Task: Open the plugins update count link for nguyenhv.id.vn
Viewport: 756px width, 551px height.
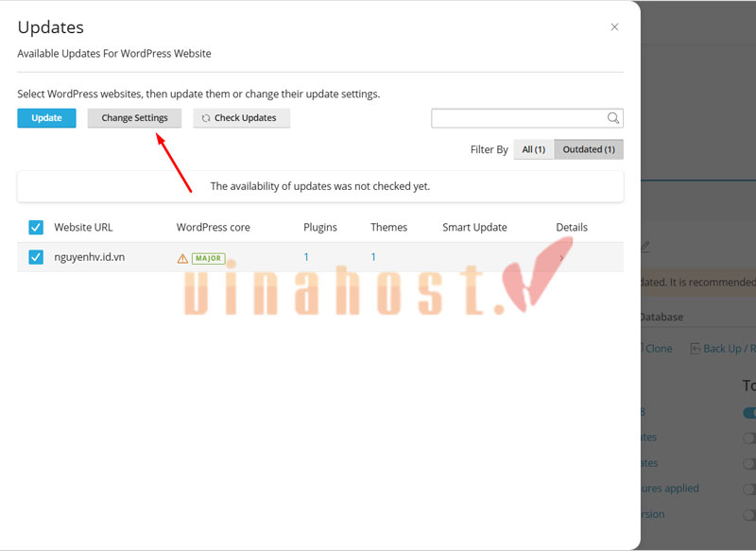Action: [x=306, y=257]
